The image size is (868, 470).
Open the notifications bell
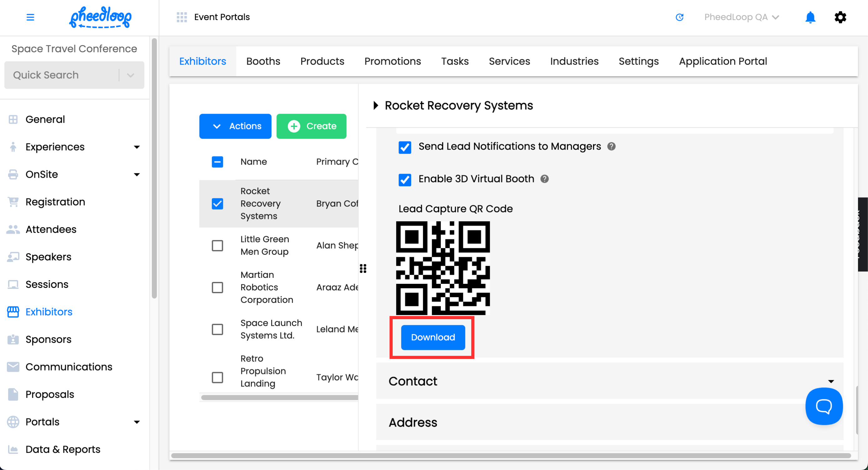click(x=810, y=17)
